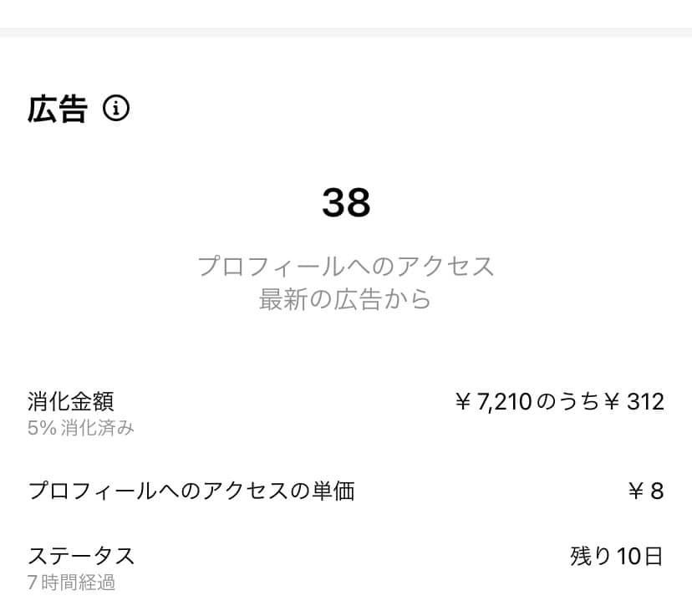Select the 広告 section heading
Screen dimensions: 692x616
click(x=58, y=109)
